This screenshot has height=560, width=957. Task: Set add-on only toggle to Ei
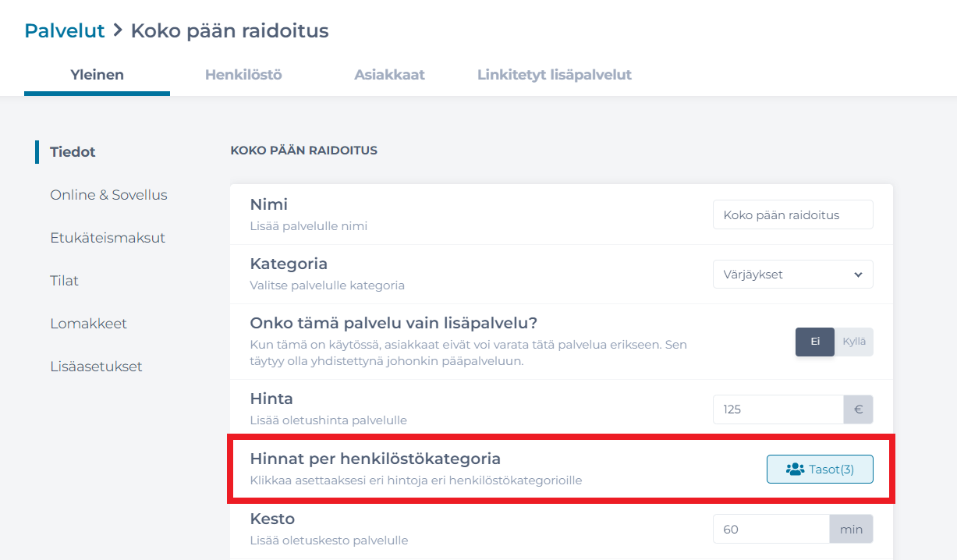tap(815, 342)
